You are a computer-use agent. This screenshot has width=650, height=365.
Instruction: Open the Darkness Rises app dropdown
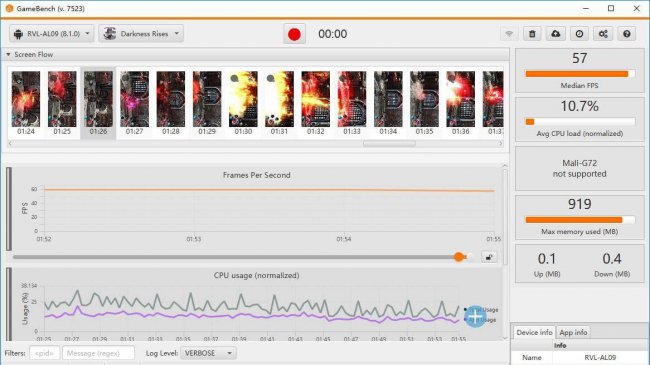[x=141, y=34]
